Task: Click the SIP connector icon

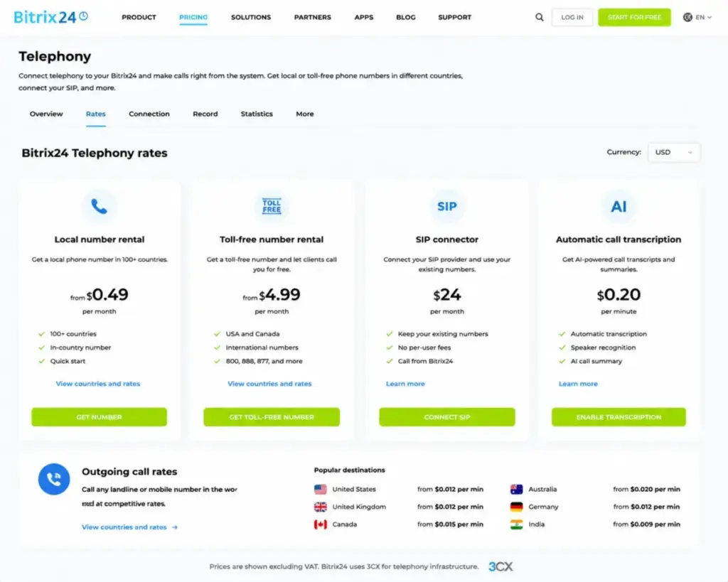Action: pyautogui.click(x=446, y=206)
